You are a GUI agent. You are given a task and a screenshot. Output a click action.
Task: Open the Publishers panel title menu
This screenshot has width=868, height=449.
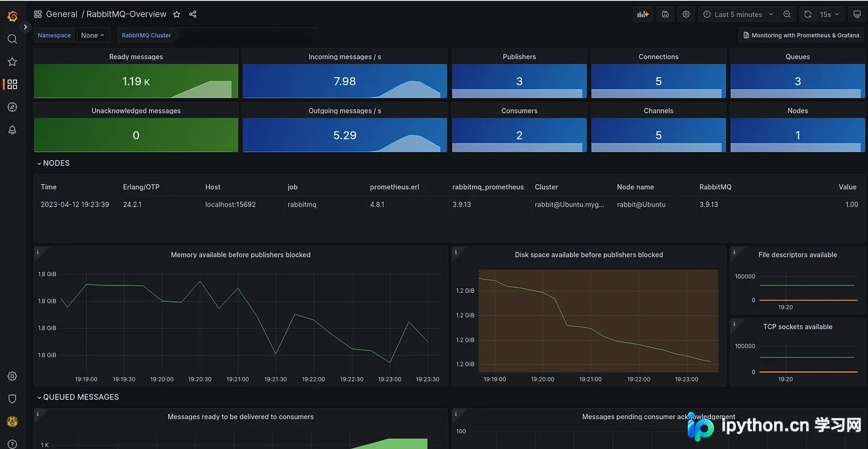pos(520,57)
